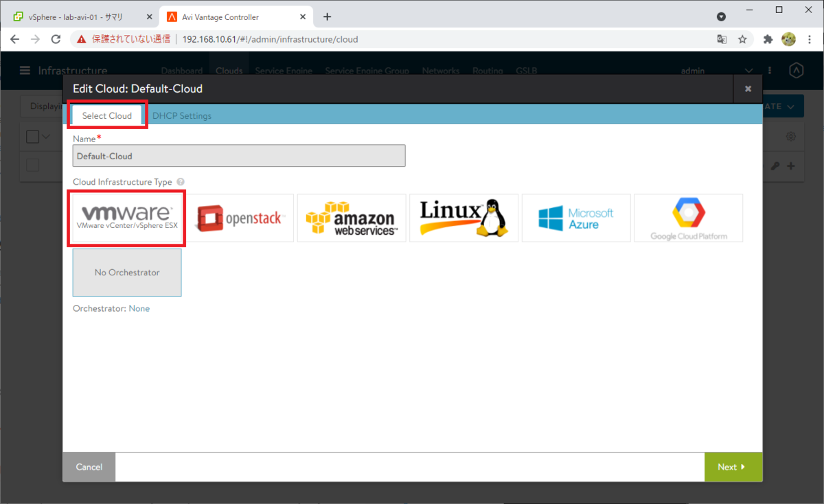Toggle the select-all checkbox in table header

point(33,137)
